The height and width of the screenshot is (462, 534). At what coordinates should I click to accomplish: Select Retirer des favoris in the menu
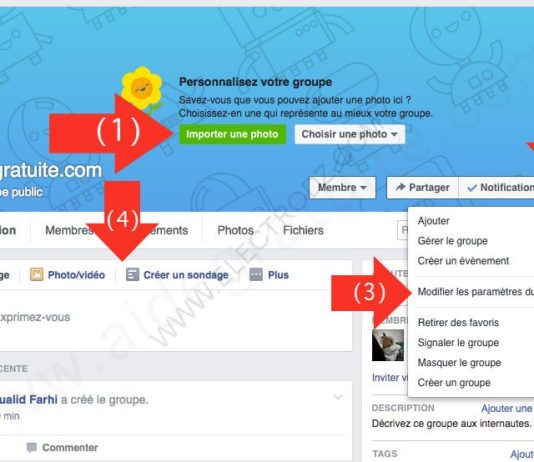click(x=458, y=322)
